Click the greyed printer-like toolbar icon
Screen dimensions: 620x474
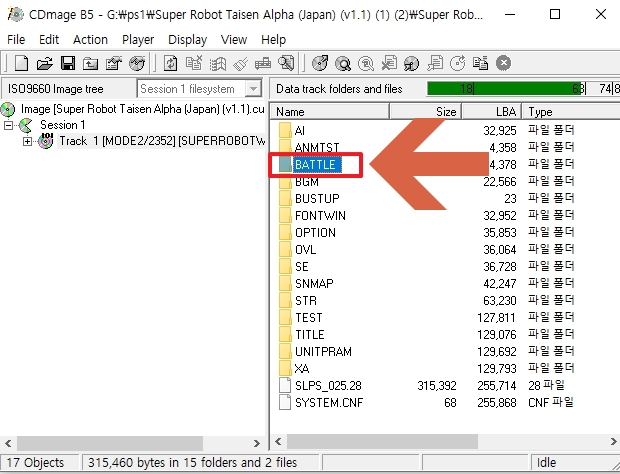[263, 63]
